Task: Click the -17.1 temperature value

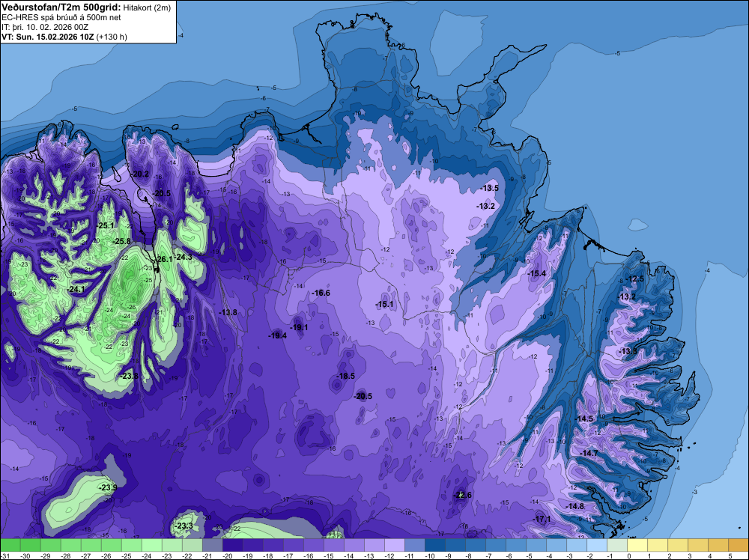Action: pyautogui.click(x=542, y=520)
